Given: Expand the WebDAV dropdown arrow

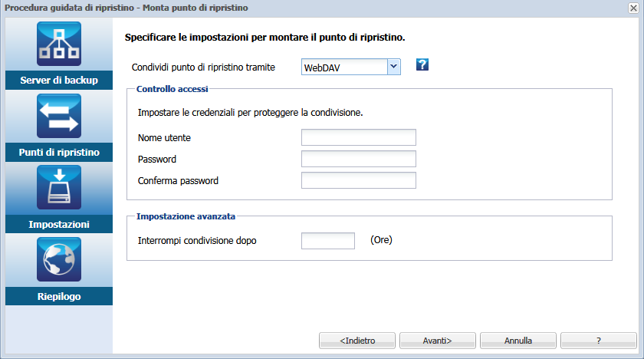Looking at the screenshot, I should pos(393,67).
